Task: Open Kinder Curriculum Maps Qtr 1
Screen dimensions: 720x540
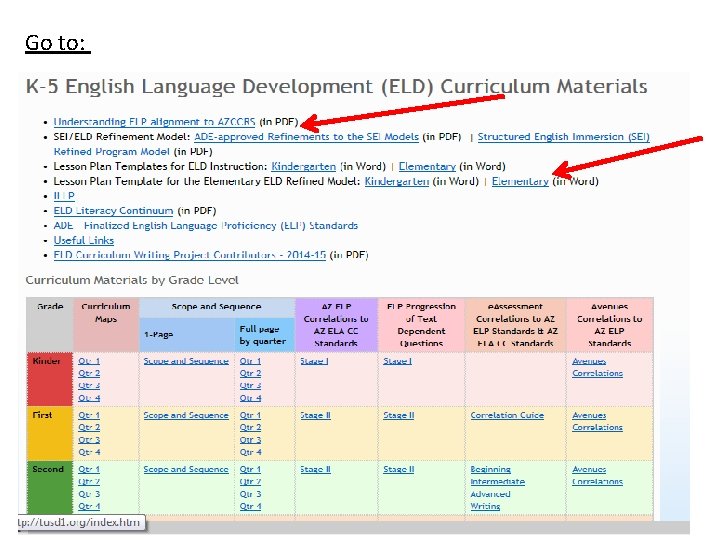Action: (x=89, y=361)
